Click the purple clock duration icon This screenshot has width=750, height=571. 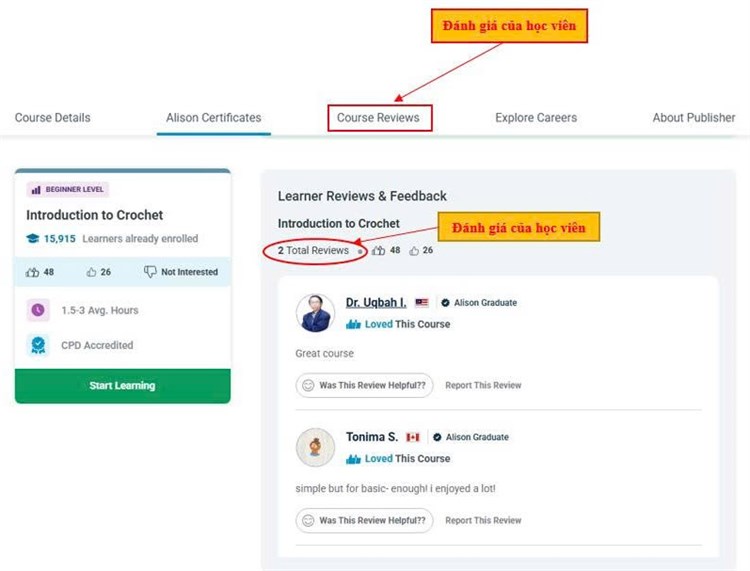38,310
